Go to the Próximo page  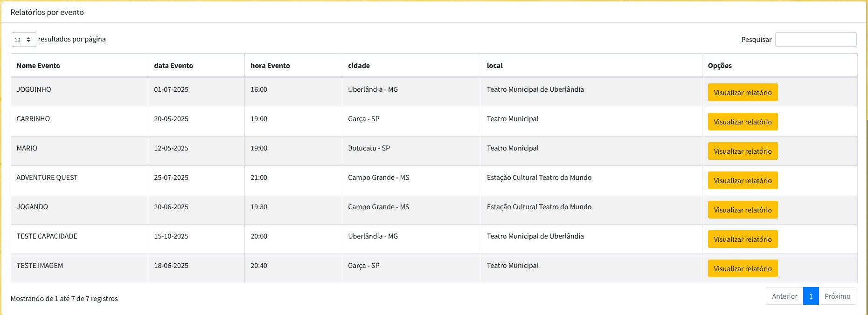tap(837, 296)
